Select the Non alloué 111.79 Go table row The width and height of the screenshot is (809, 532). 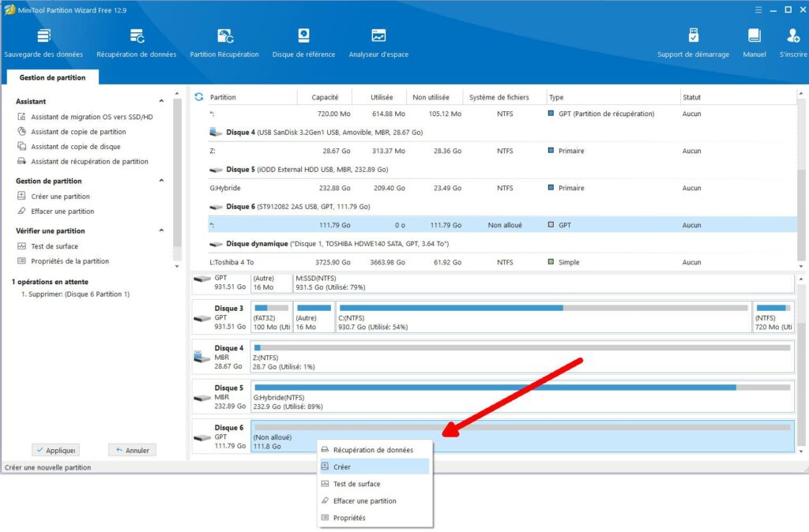(x=502, y=225)
